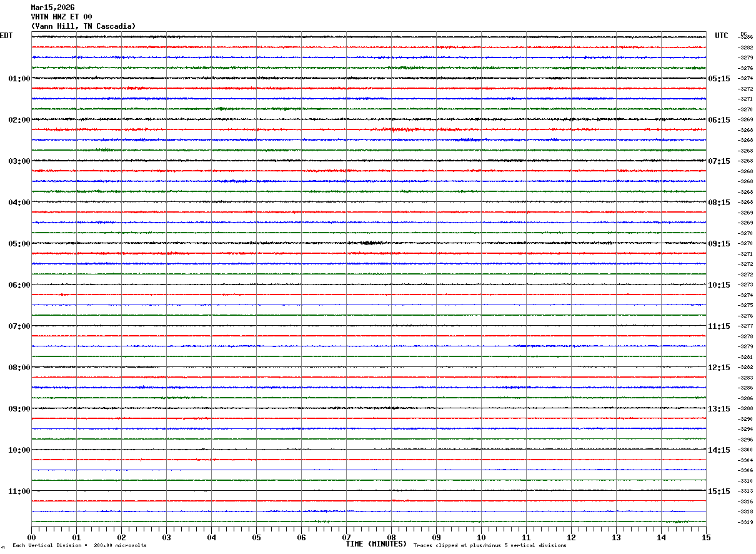Click the DC offset value -3288
This screenshot has width=756, height=554.
coord(745,409)
